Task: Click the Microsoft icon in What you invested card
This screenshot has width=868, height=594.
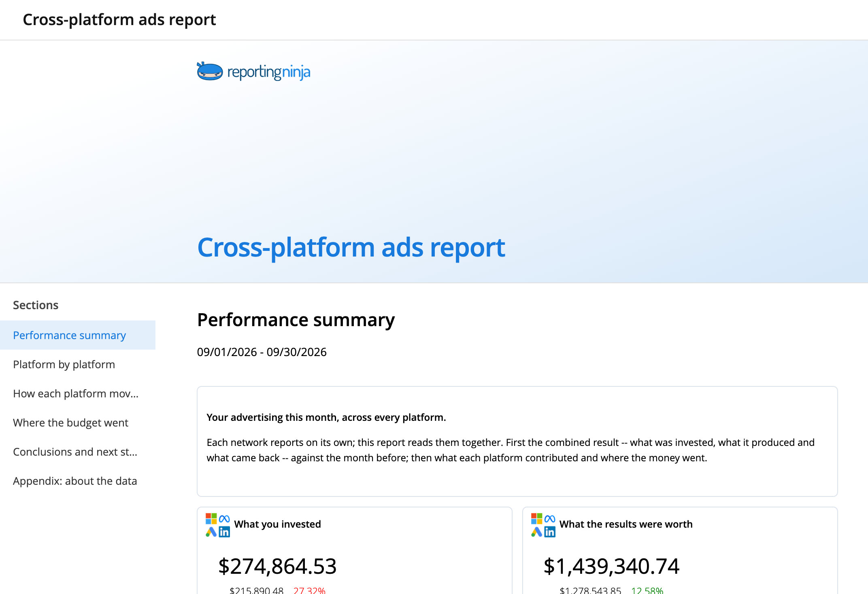Action: point(211,518)
